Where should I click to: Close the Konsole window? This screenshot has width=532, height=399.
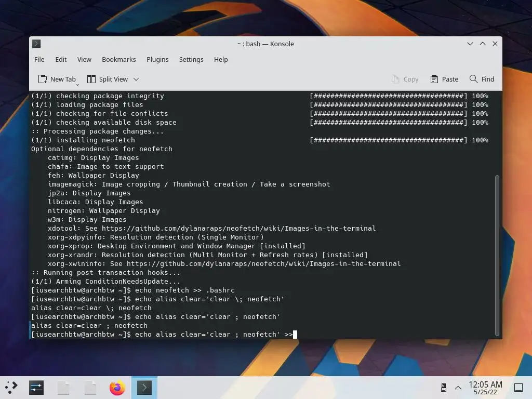495,44
